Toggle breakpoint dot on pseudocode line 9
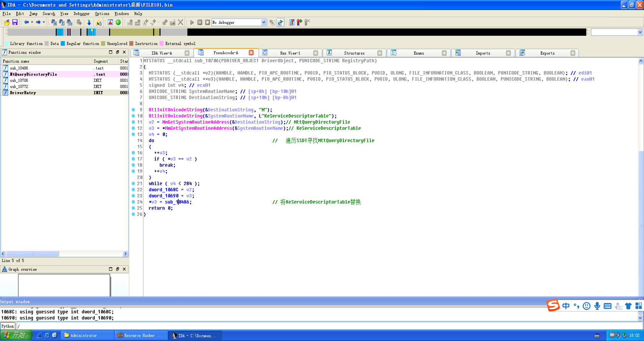Viewport: 644px width, 341px height. pos(133,109)
